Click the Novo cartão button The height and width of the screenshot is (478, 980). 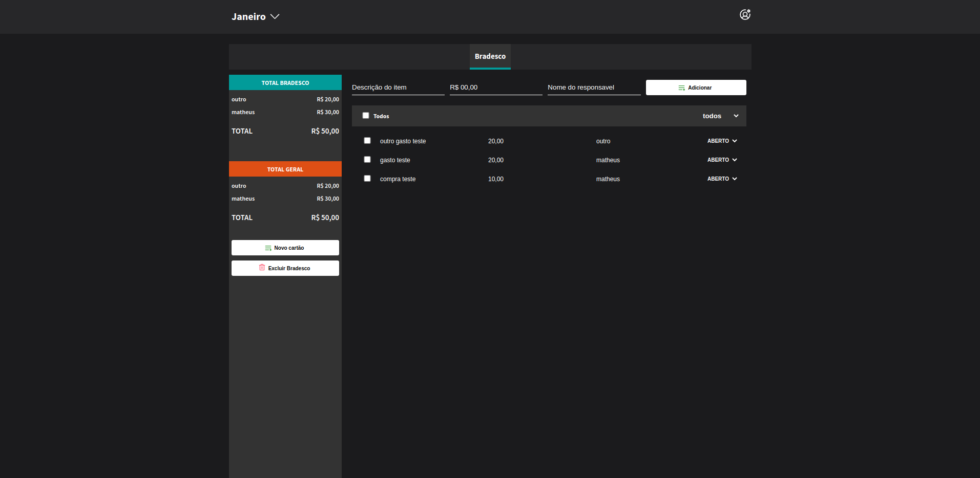285,248
